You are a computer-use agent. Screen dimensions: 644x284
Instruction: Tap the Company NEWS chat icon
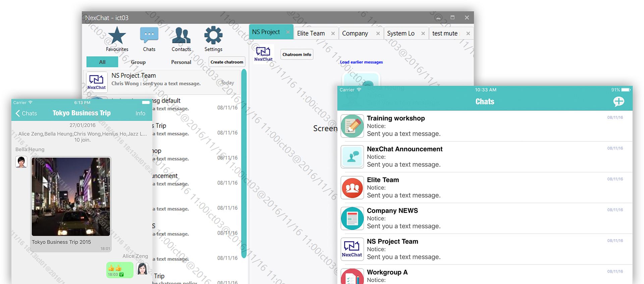tap(352, 219)
